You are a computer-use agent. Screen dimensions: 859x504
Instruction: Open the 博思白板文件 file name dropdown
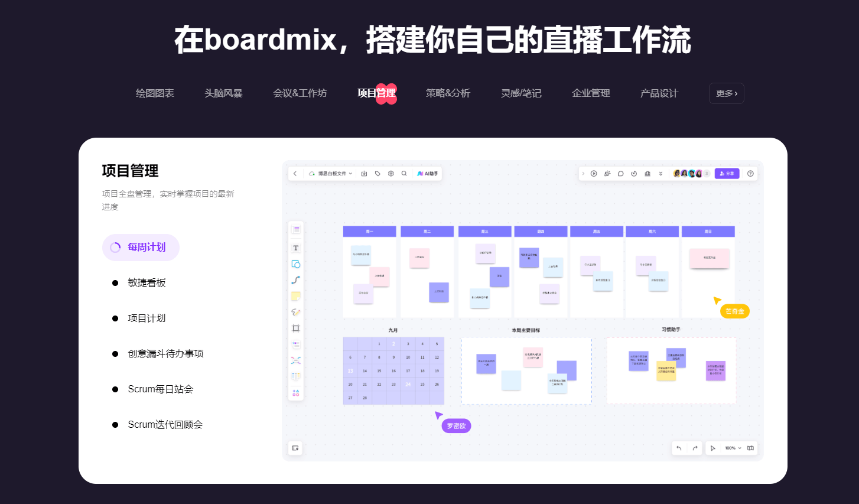tap(334, 174)
